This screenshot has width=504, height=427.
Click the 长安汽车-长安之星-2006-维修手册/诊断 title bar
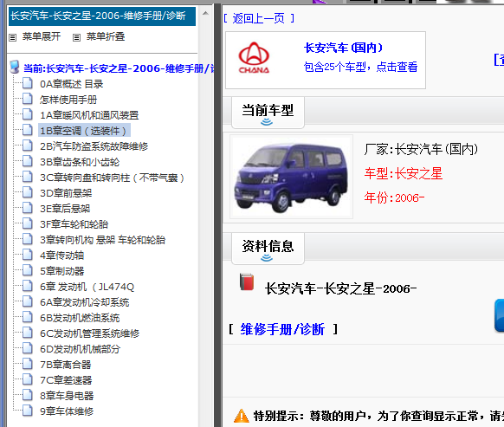pos(102,16)
